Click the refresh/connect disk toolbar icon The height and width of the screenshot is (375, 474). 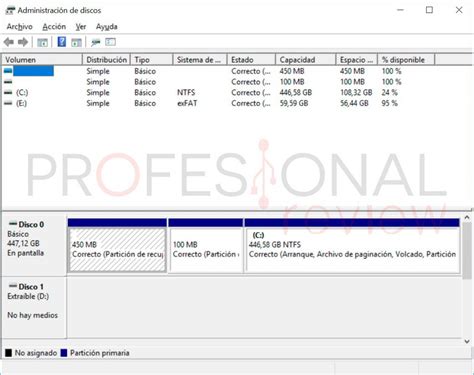pyautogui.click(x=96, y=42)
